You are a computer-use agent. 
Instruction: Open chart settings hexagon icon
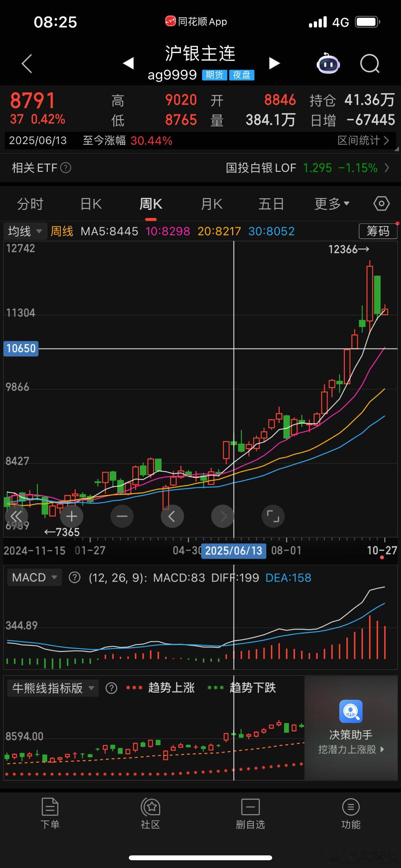tap(381, 203)
